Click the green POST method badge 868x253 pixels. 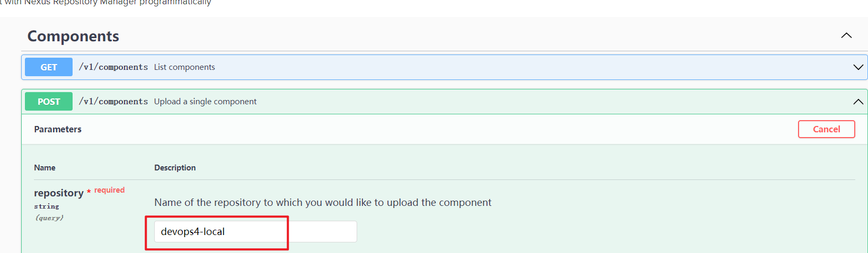49,102
